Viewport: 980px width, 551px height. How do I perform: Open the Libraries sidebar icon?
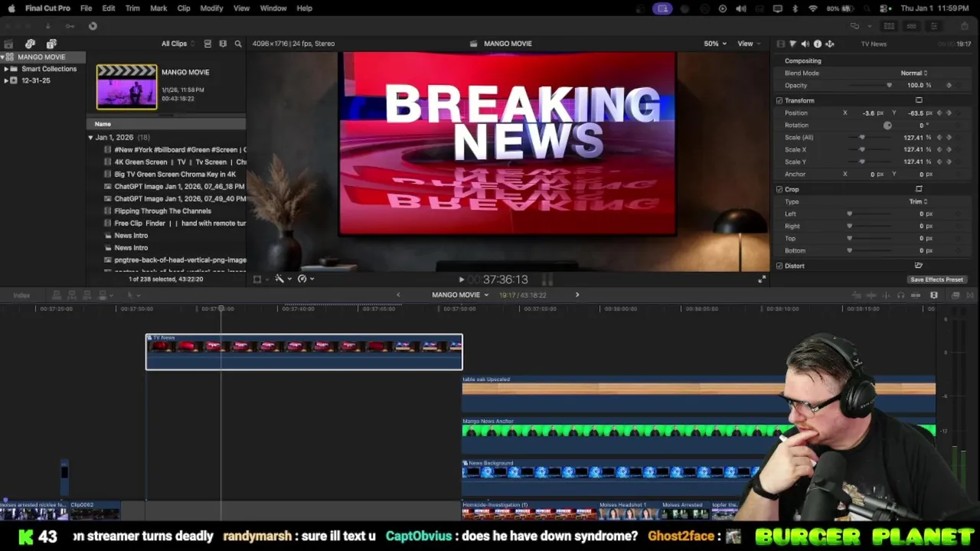point(8,44)
